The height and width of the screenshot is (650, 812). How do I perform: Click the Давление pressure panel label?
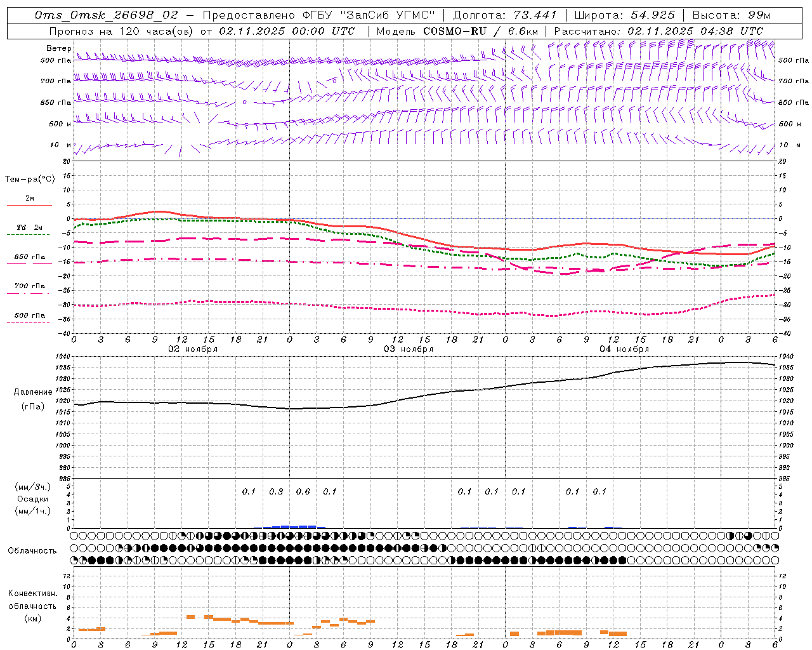[33, 392]
